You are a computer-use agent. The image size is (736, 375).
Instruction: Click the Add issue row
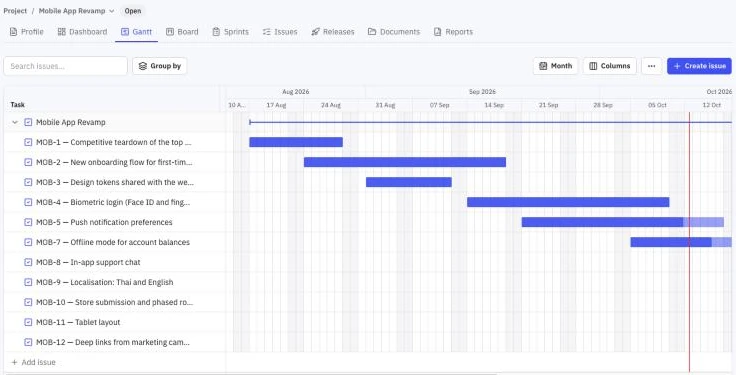[x=33, y=362]
